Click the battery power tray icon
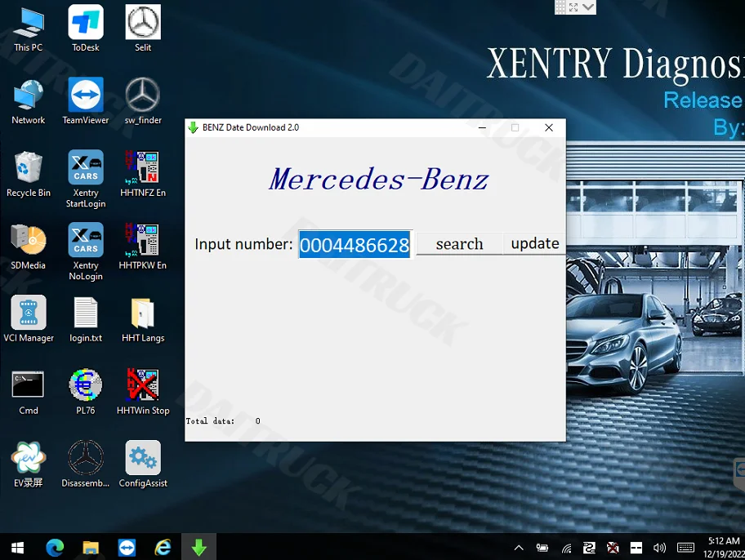Viewport: 745px width, 560px height. [542, 548]
